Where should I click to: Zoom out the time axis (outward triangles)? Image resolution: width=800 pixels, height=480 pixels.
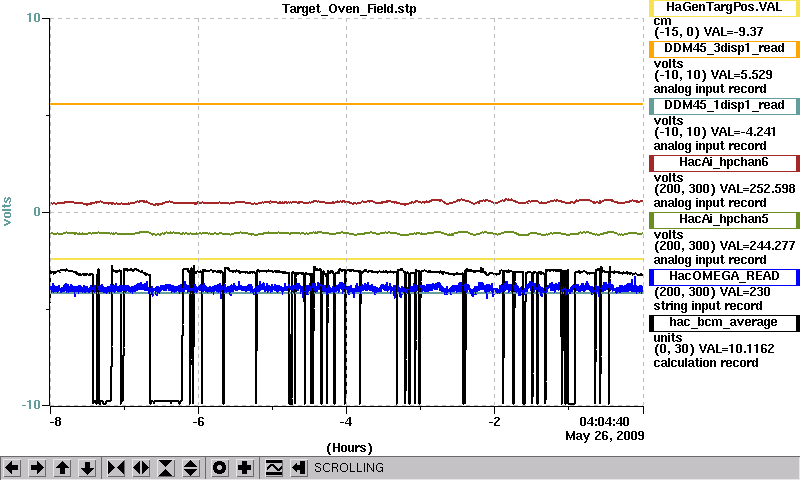click(141, 468)
